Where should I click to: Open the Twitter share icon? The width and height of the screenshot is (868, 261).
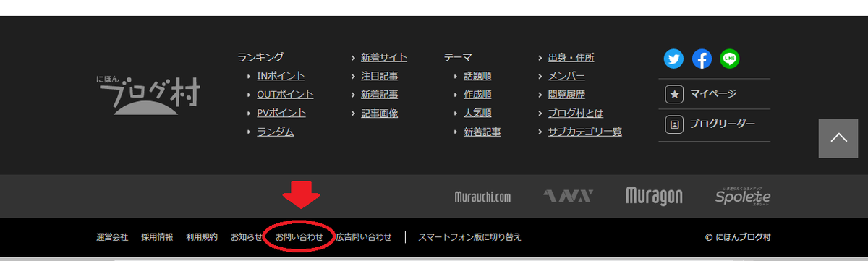[x=673, y=59]
